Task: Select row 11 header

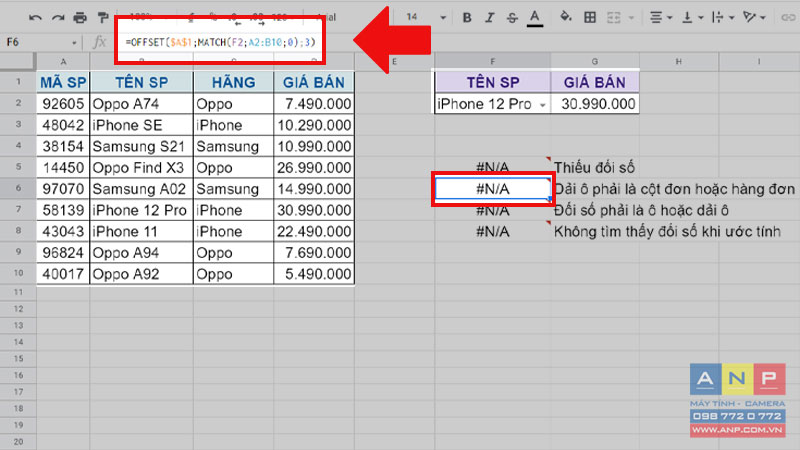Action: tap(18, 292)
